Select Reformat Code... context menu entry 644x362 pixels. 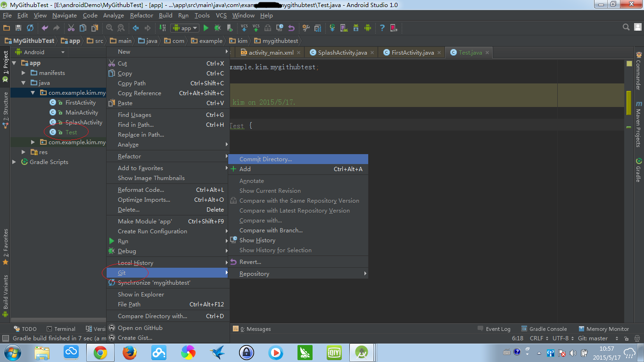[x=168, y=190]
